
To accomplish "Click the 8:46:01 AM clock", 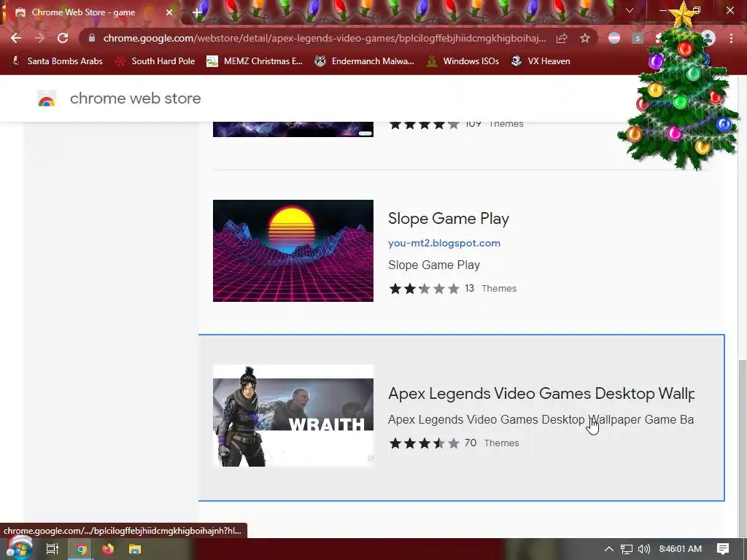I will [681, 549].
